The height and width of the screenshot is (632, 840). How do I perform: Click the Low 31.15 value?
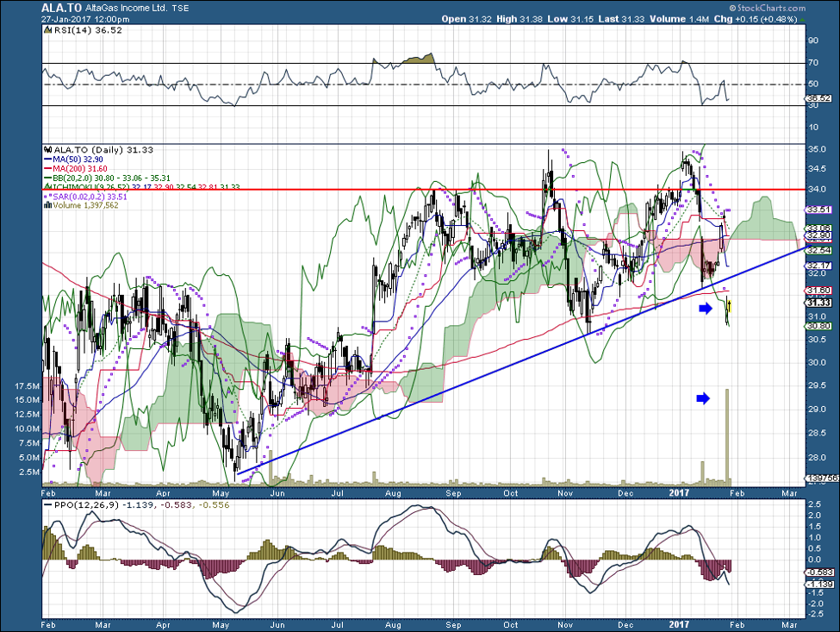(570, 19)
